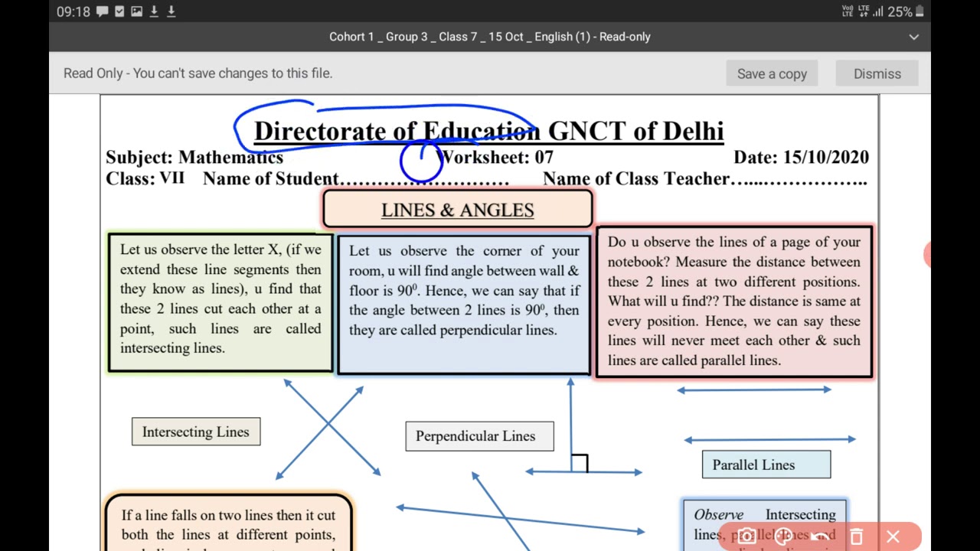The image size is (980, 551).
Task: Tap the 'Parallel Lines' label box
Action: pos(766,465)
